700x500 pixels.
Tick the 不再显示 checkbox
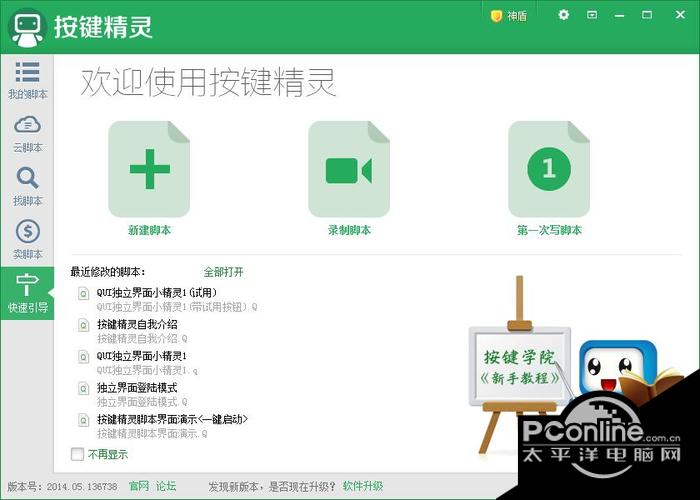coord(77,454)
